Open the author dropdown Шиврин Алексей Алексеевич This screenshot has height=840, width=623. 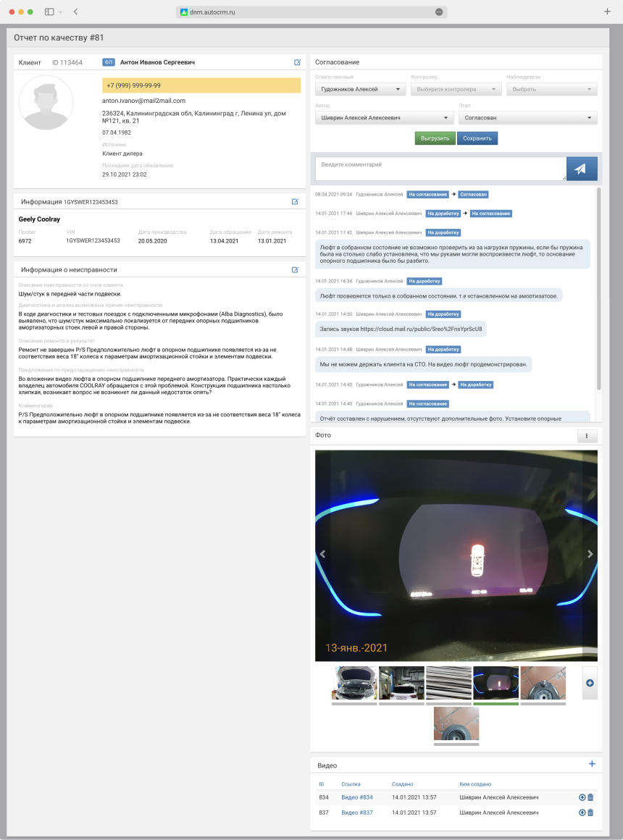(384, 118)
